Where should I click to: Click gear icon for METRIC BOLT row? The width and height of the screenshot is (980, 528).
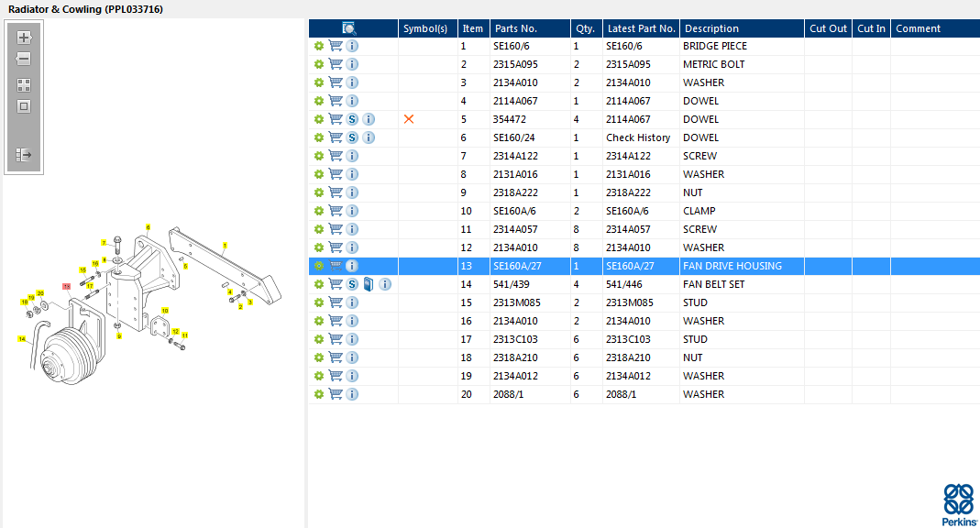click(x=319, y=64)
